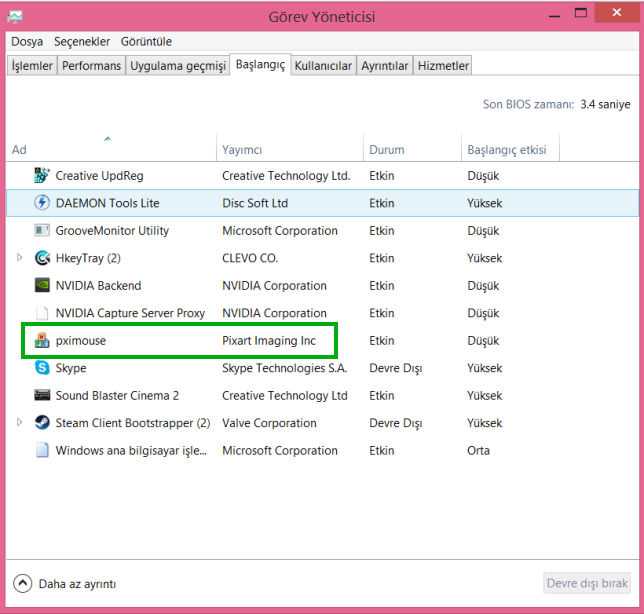The image size is (644, 614).
Task: Click the Daha az ayrıntı link
Action: [x=77, y=584]
